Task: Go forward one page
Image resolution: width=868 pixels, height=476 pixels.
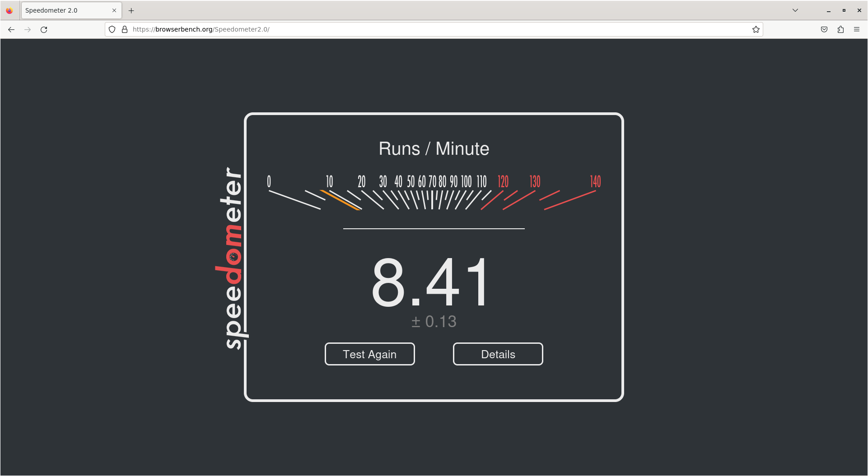Action: click(x=28, y=29)
